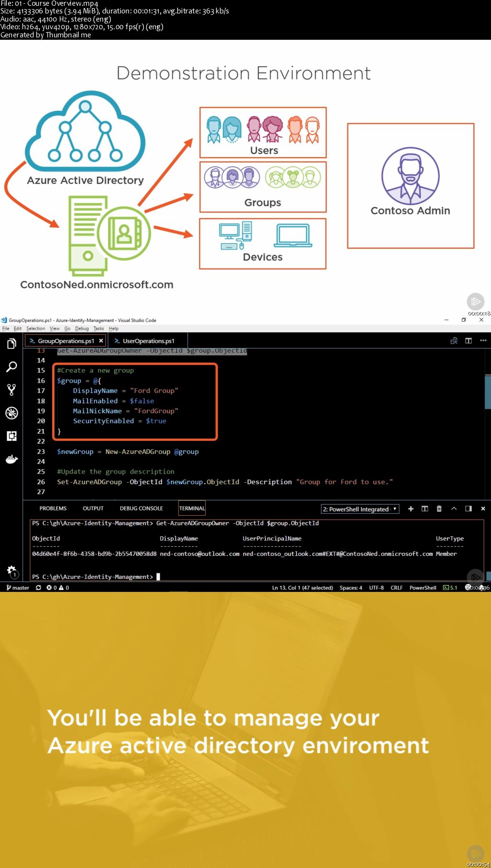Image resolution: width=491 pixels, height=868 pixels.
Task: Click the UserPrincipalName column header in terminal
Action: tap(272, 538)
